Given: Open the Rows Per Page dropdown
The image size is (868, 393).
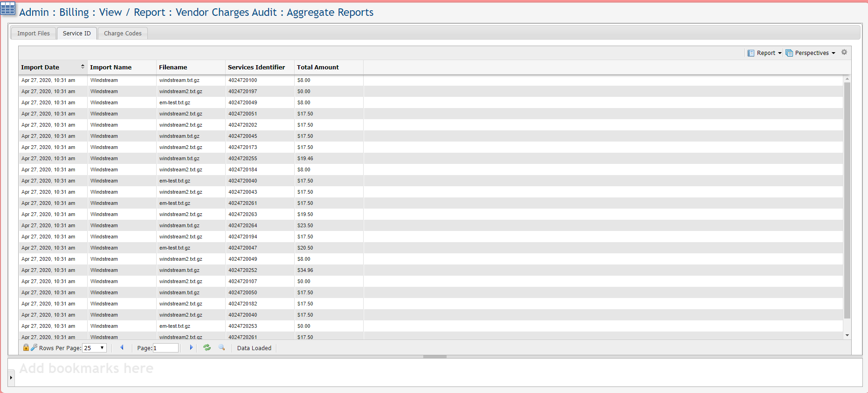Looking at the screenshot, I should coord(95,348).
